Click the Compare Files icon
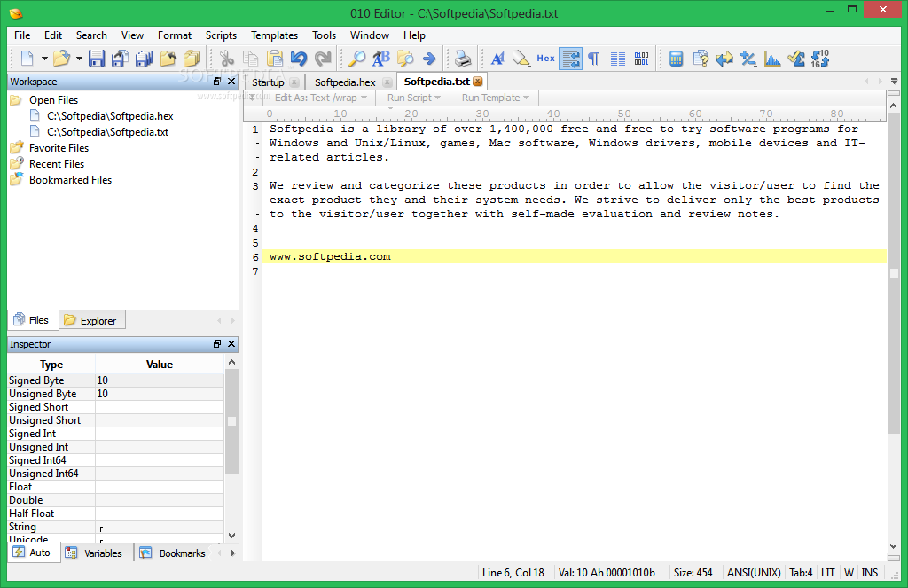908x588 pixels. 701,59
